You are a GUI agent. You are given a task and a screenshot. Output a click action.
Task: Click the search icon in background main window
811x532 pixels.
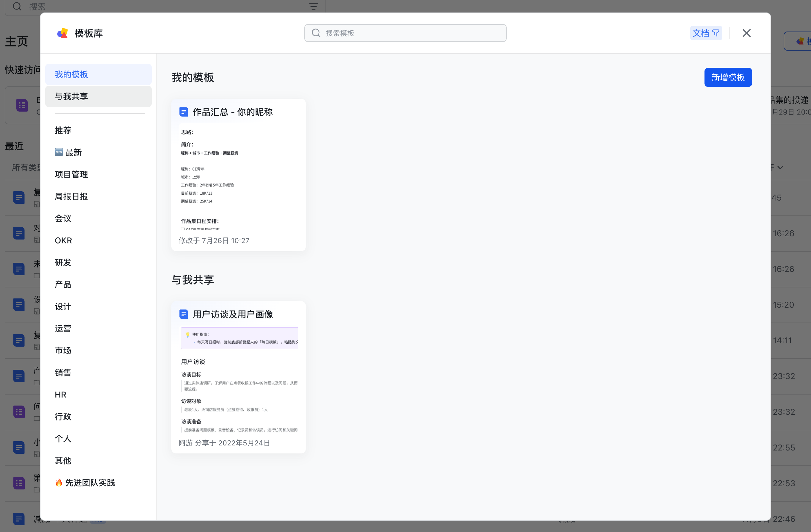click(17, 6)
